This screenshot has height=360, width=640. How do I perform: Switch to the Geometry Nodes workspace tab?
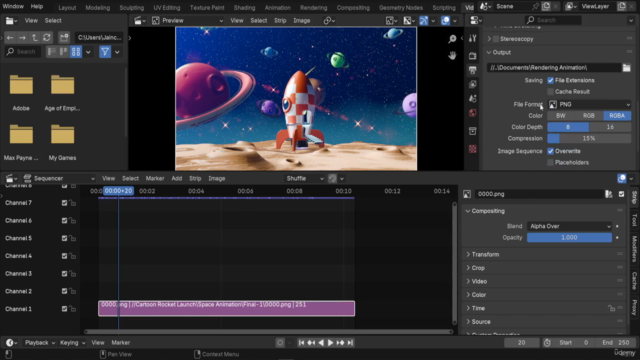(401, 7)
